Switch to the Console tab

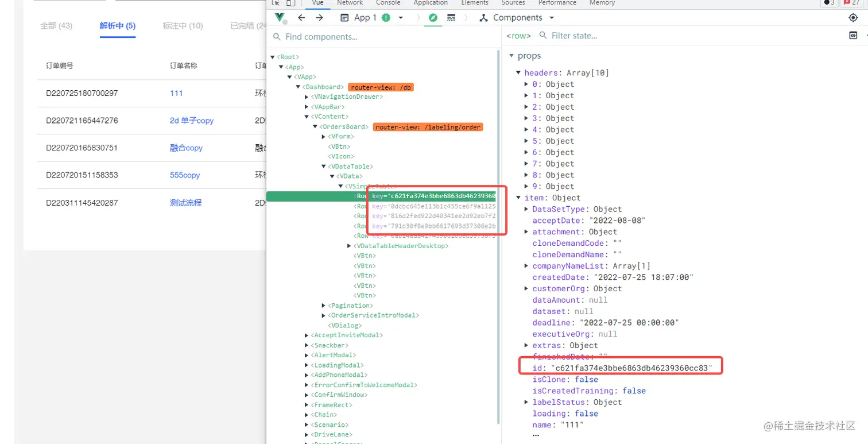388,3
